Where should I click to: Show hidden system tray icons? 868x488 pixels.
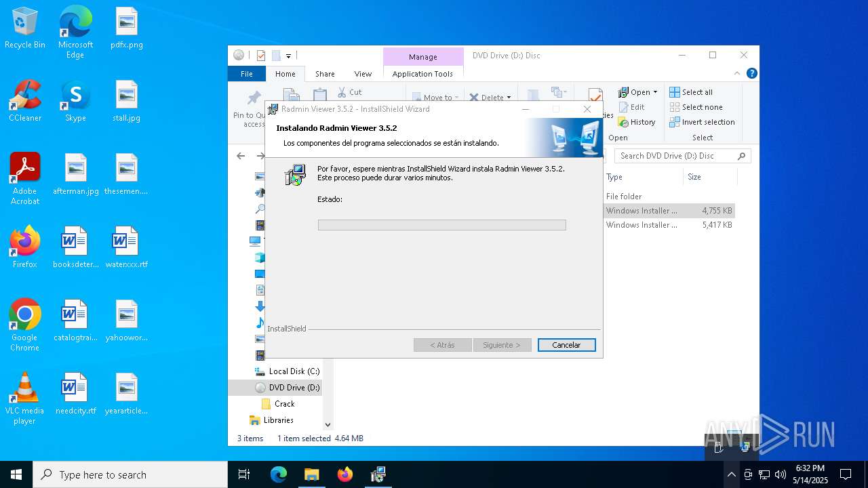pyautogui.click(x=731, y=474)
